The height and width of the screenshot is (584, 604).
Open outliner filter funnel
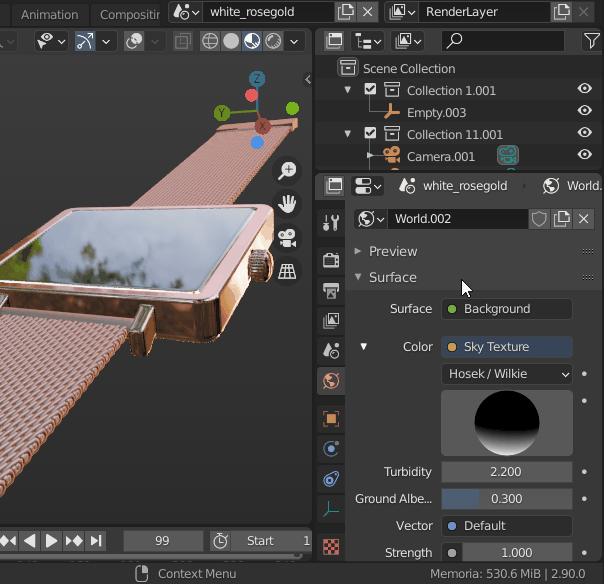tap(591, 41)
